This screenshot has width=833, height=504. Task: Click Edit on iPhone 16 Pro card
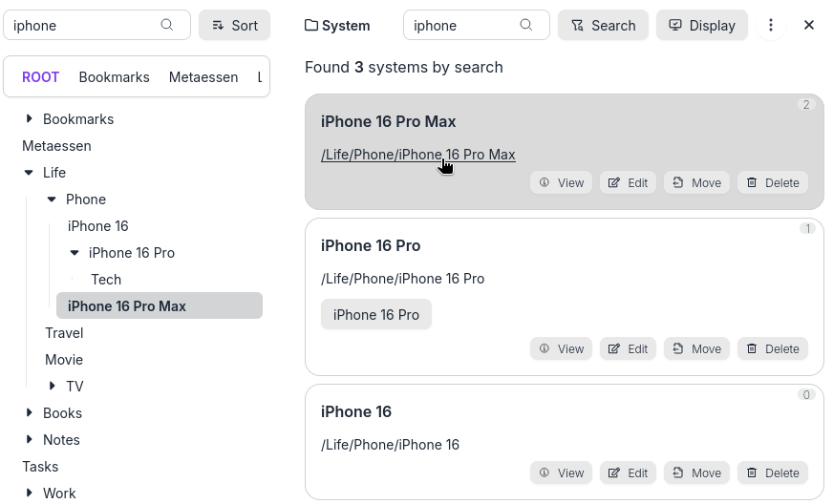[x=628, y=348]
